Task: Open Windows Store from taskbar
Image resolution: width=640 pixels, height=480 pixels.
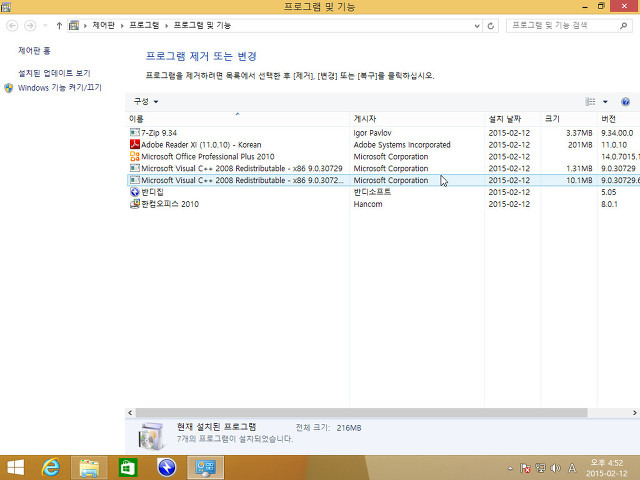Action: (x=128, y=468)
